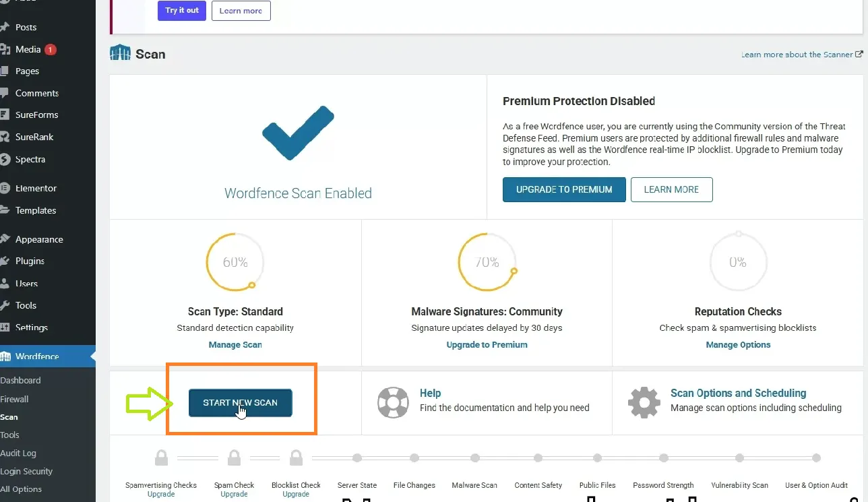
Task: Click the Blocklist Check lock icon
Action: pos(296,458)
